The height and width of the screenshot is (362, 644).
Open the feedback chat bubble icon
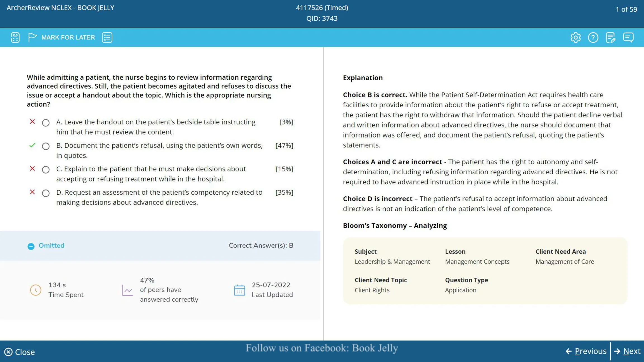[628, 37]
